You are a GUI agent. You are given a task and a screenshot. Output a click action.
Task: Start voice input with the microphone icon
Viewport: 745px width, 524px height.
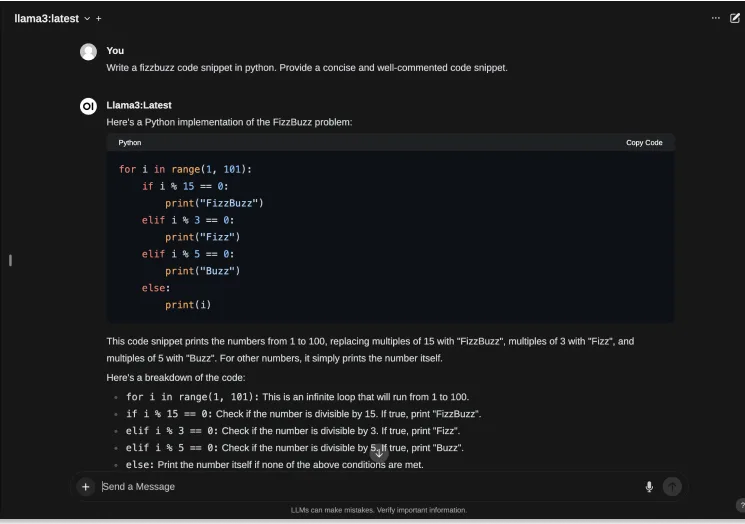pyautogui.click(x=649, y=486)
